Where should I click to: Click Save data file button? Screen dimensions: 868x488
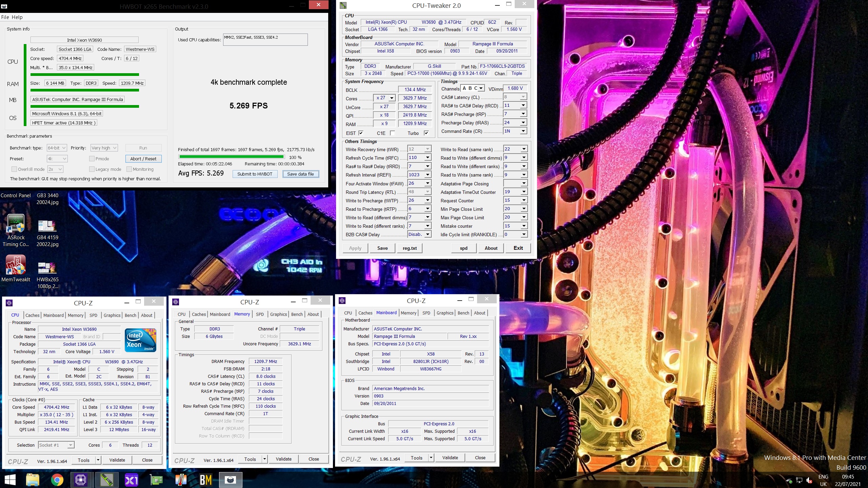(x=300, y=174)
